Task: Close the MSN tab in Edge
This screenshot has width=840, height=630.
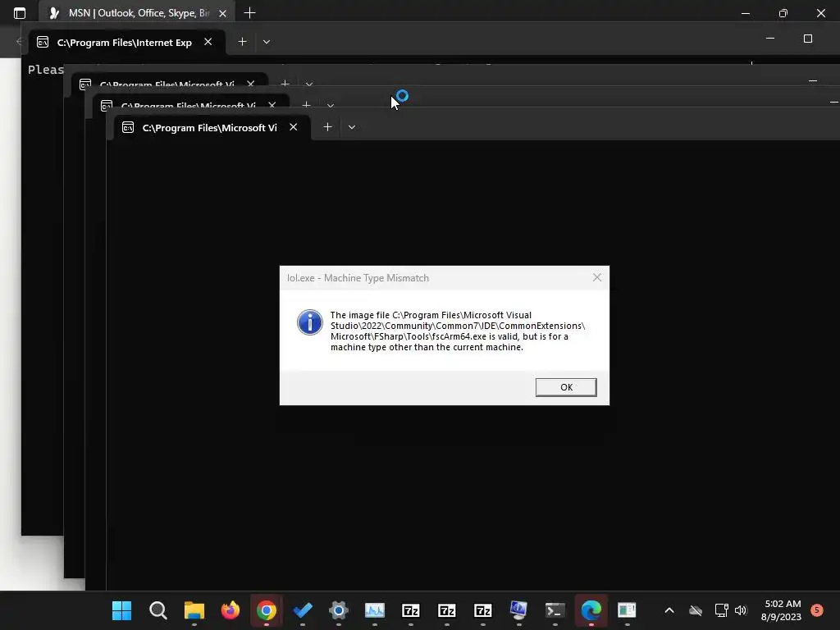Action: 222,13
